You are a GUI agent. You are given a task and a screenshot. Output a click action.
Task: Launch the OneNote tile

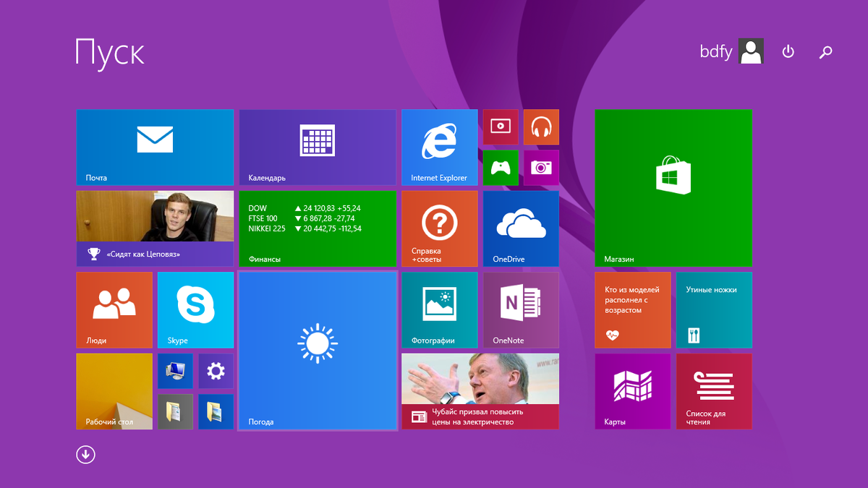(521, 310)
